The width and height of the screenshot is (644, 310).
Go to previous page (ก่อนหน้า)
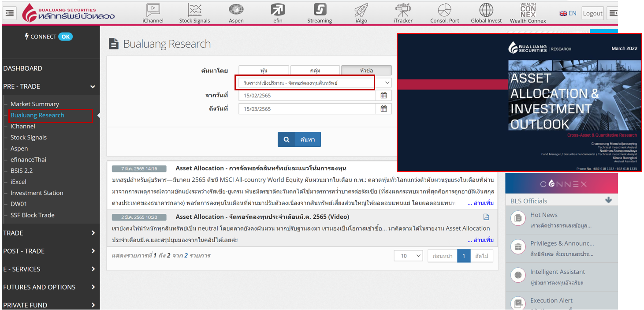[443, 256]
